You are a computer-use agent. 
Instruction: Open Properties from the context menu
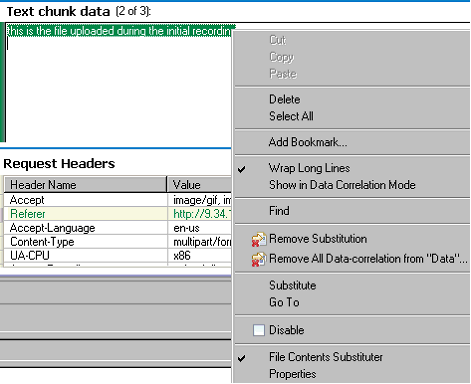[x=293, y=374]
